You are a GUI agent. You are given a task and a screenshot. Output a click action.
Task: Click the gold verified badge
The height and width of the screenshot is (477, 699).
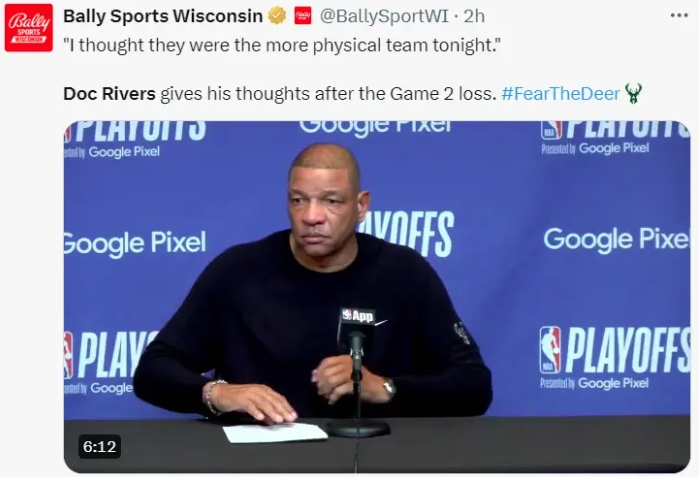coord(277,16)
